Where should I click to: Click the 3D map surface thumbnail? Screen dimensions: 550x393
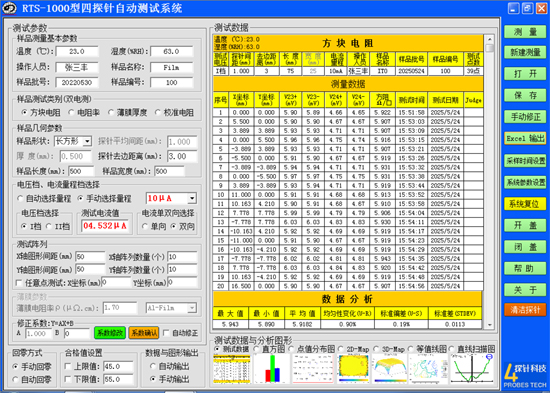[x=389, y=368]
